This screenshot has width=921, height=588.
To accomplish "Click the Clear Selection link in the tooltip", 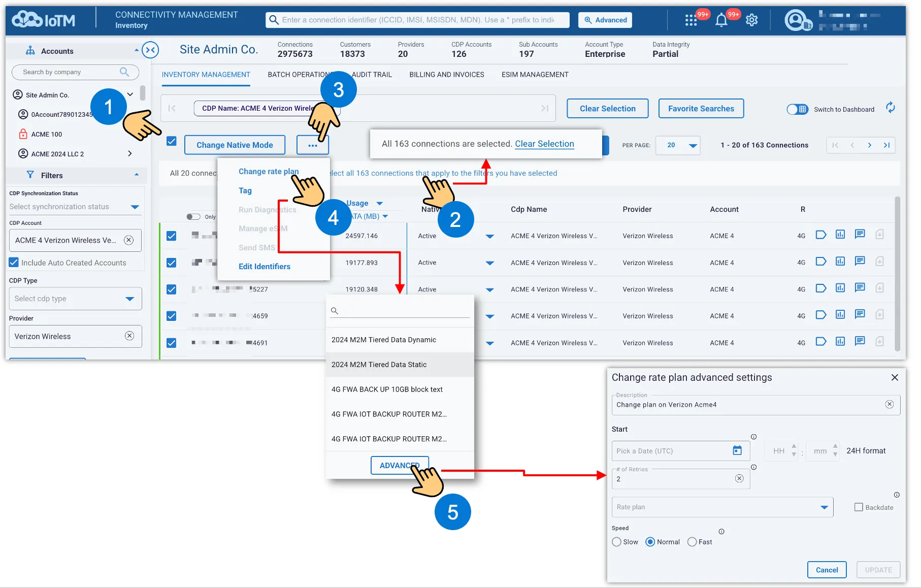I will click(x=544, y=144).
